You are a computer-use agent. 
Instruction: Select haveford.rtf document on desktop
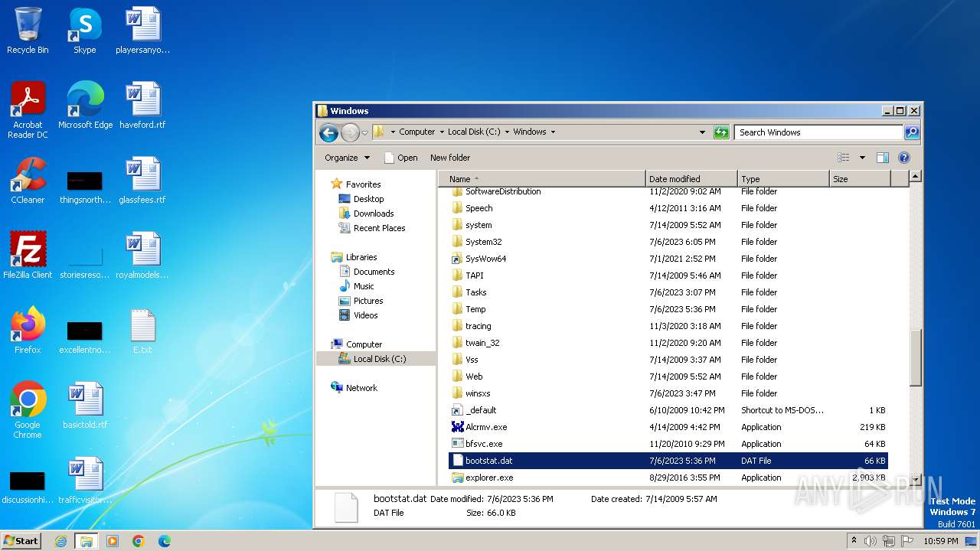tap(142, 106)
